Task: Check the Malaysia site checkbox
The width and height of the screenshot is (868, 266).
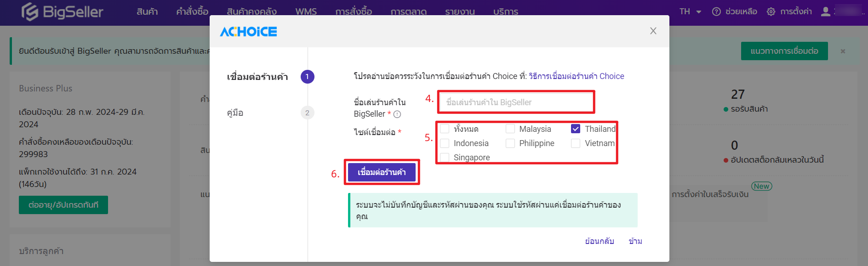Action: click(510, 129)
